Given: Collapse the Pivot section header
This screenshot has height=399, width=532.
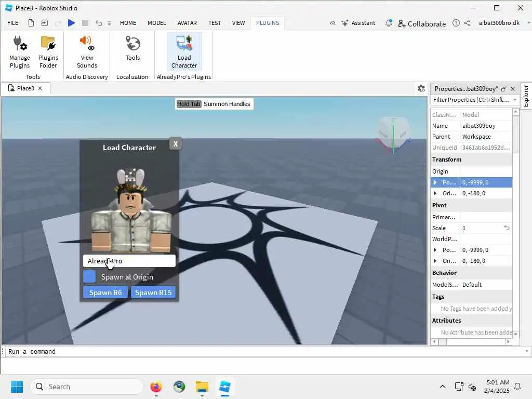Looking at the screenshot, I should click(x=471, y=205).
